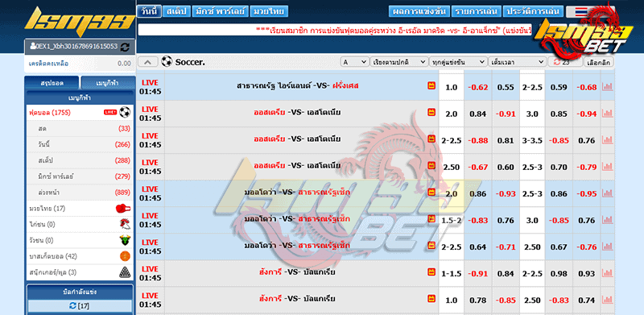644x315 pixels.
Task: Open stats chart in ฮังการี row with handicap 1-1.5
Action: click(607, 273)
